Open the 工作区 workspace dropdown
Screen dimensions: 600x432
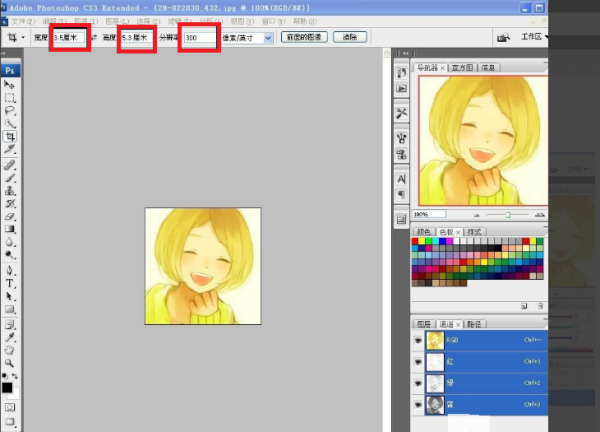534,37
